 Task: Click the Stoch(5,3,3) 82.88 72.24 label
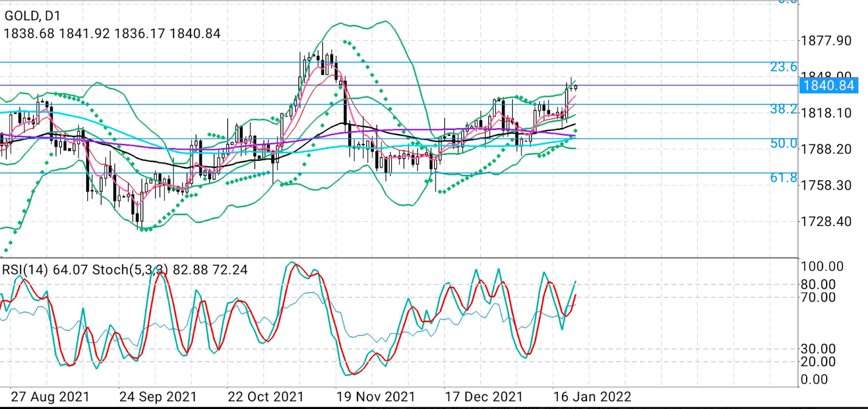pos(170,270)
